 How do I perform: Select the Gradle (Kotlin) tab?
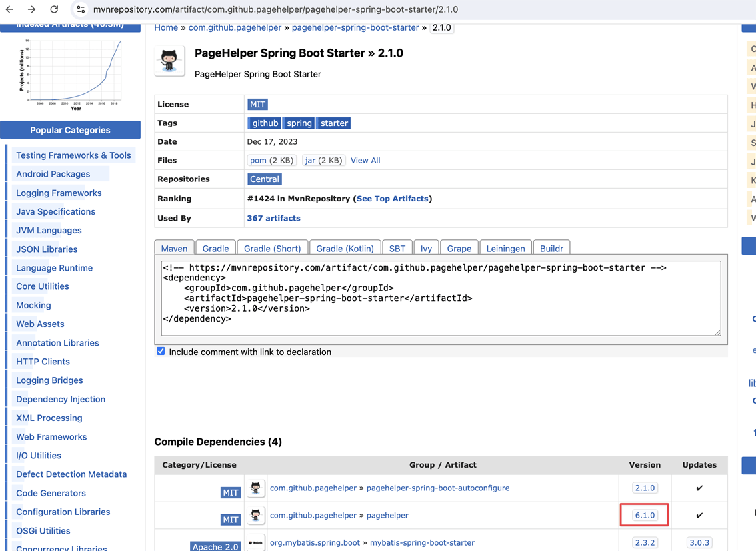(x=345, y=247)
